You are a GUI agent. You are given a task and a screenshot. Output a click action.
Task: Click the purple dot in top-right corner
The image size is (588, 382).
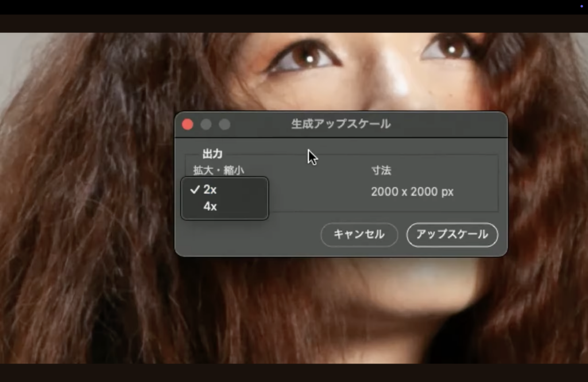point(581,6)
